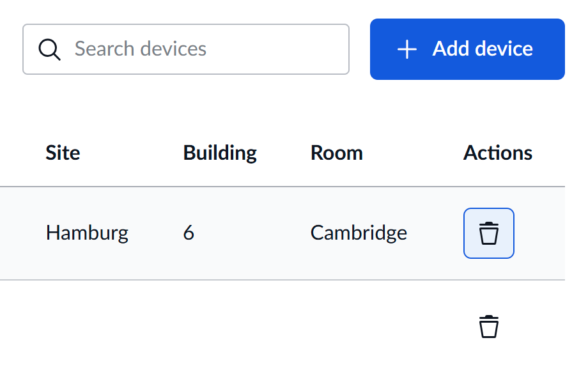
Task: Click the Hamburg site name
Action: (x=86, y=233)
